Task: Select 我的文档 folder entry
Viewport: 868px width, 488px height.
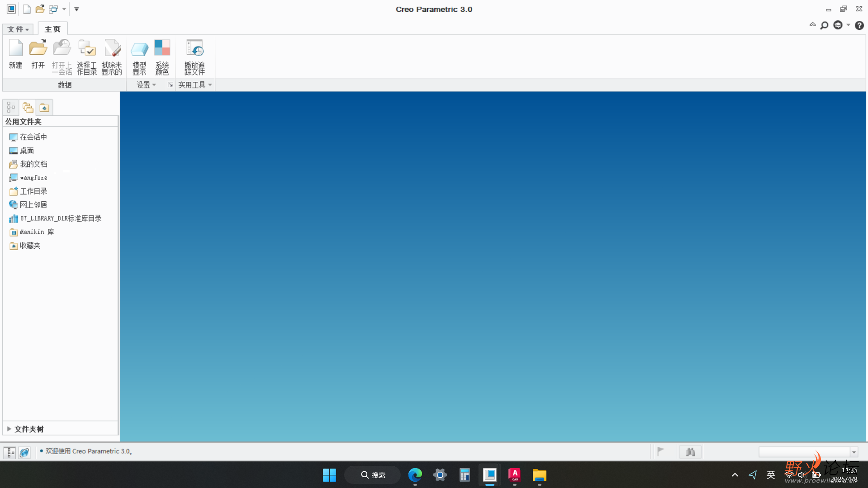Action: [28, 164]
